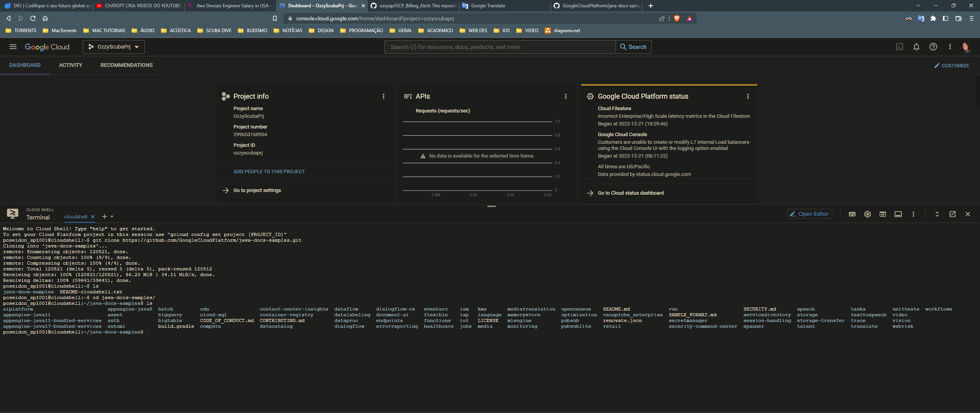The image size is (980, 413).
Task: Open the OzzyScubaPrj project selector dropdown
Action: 113,47
